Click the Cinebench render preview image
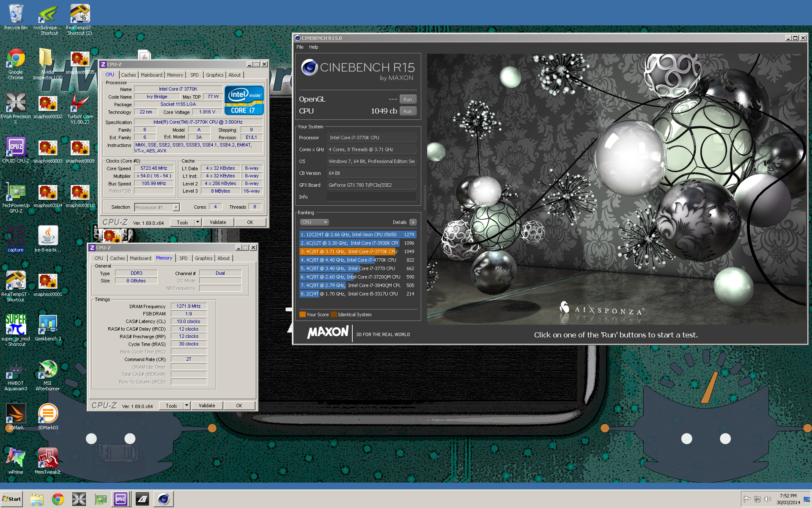This screenshot has width=812, height=508. point(616,189)
